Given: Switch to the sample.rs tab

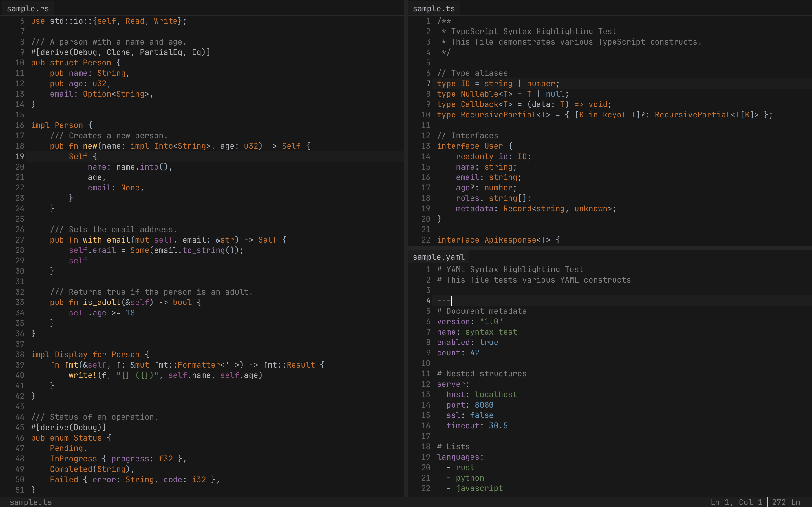Looking at the screenshot, I should [28, 8].
